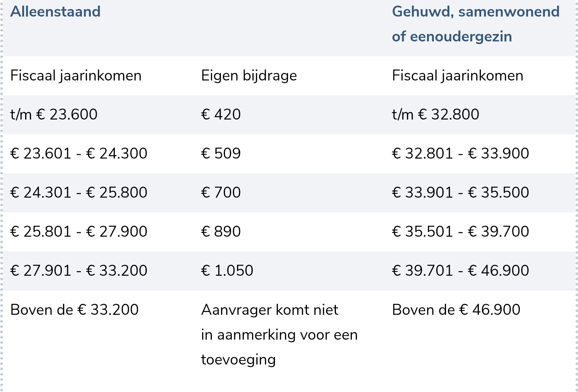Select the t/m € 23.600 income cell
This screenshot has width=578, height=392.
coord(54,114)
